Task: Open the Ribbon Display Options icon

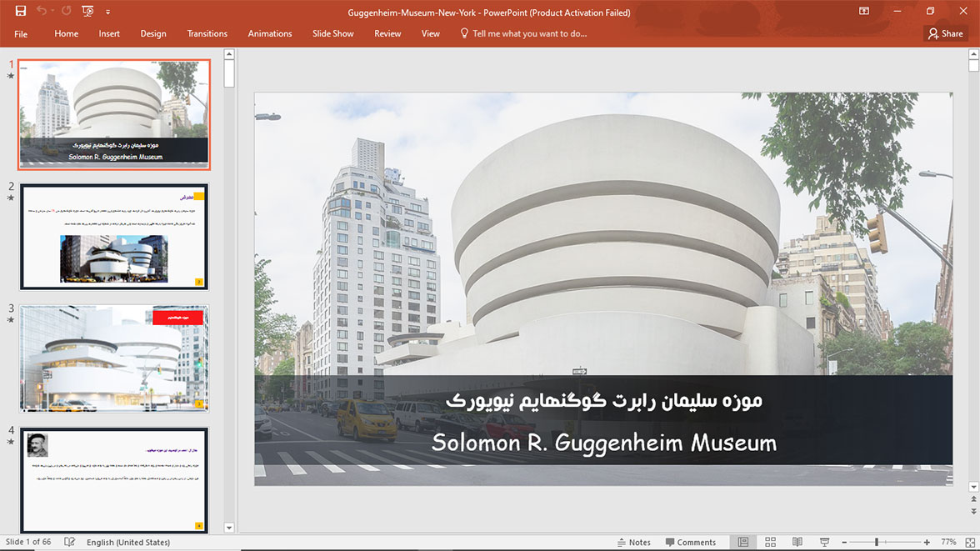Action: coord(863,12)
